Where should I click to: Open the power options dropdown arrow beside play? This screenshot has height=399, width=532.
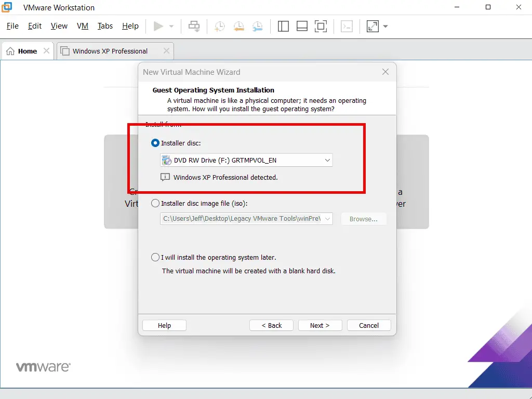(171, 26)
